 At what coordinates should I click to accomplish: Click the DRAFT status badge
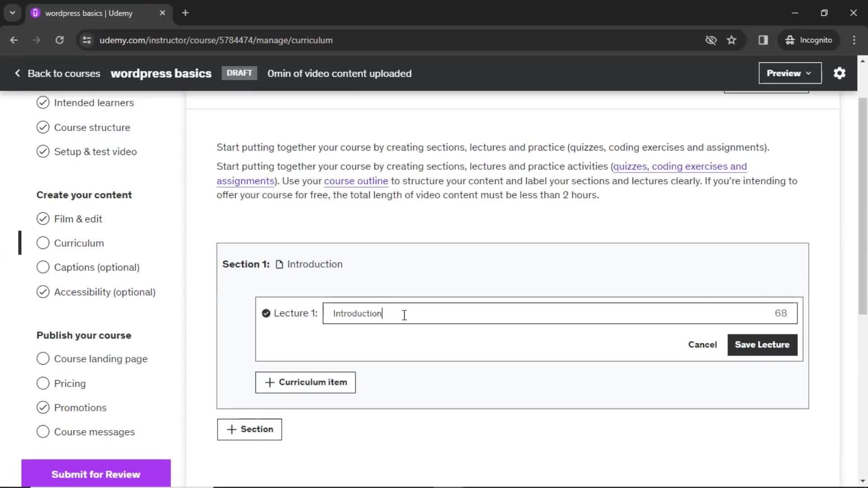239,73
